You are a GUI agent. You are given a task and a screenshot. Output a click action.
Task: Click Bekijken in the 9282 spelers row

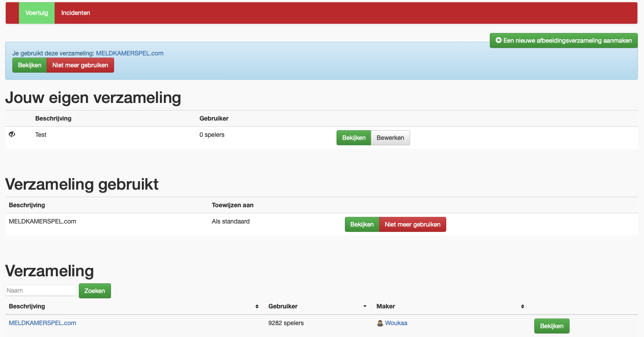[x=551, y=326]
